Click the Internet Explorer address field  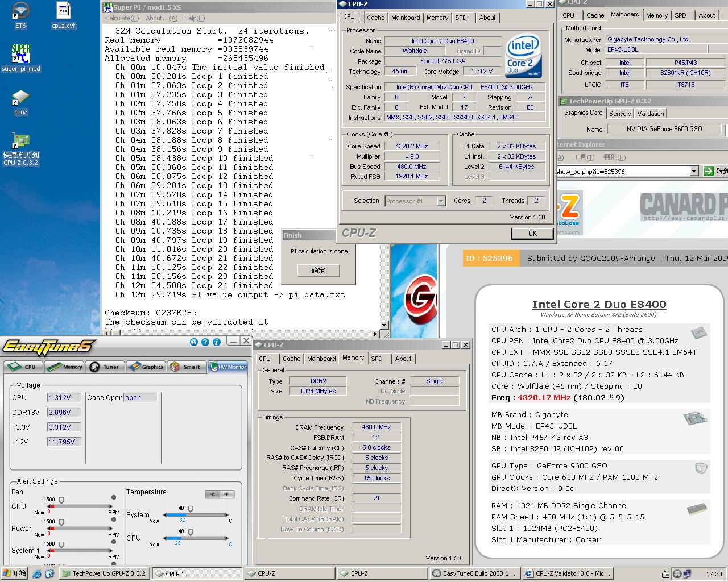(x=622, y=171)
